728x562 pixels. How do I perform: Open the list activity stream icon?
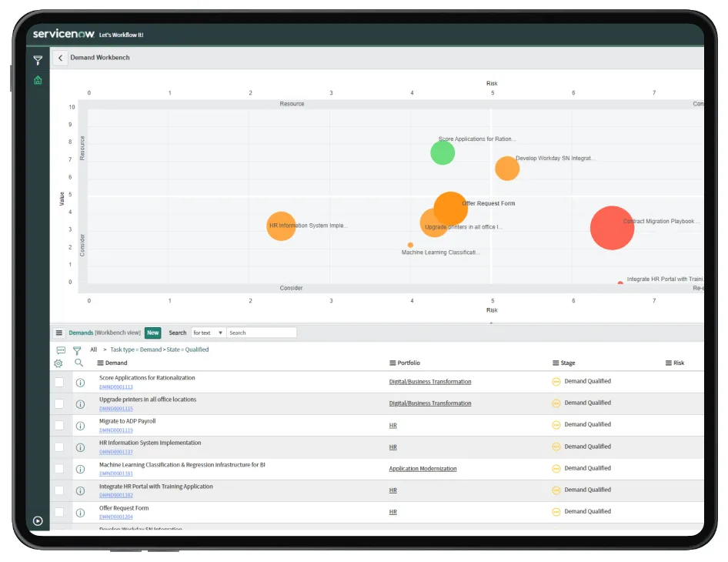click(x=61, y=350)
